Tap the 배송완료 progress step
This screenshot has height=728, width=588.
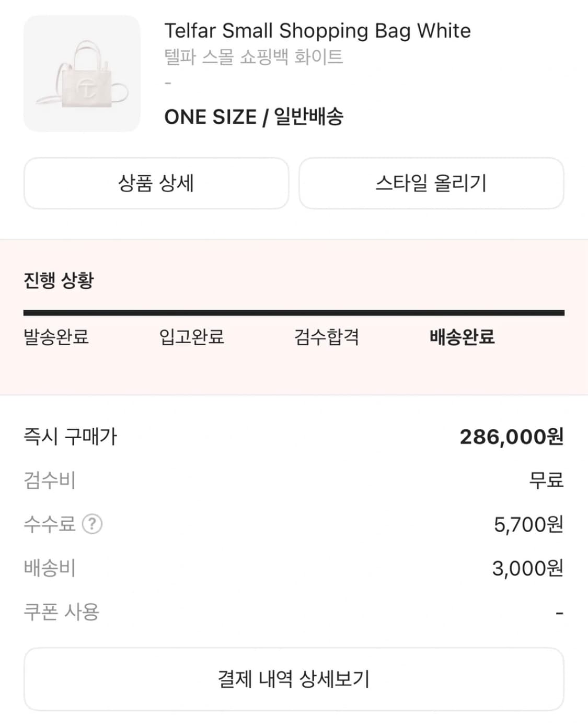click(462, 337)
